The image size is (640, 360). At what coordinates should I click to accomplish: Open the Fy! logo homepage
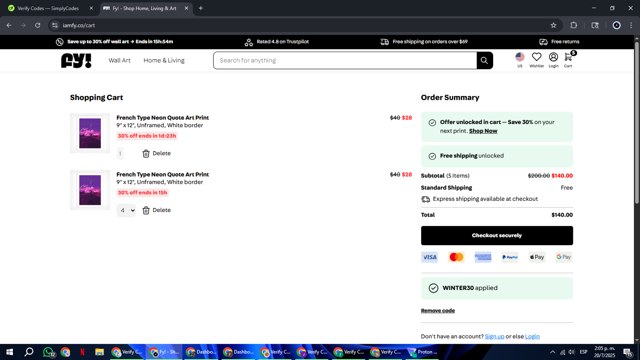point(76,60)
